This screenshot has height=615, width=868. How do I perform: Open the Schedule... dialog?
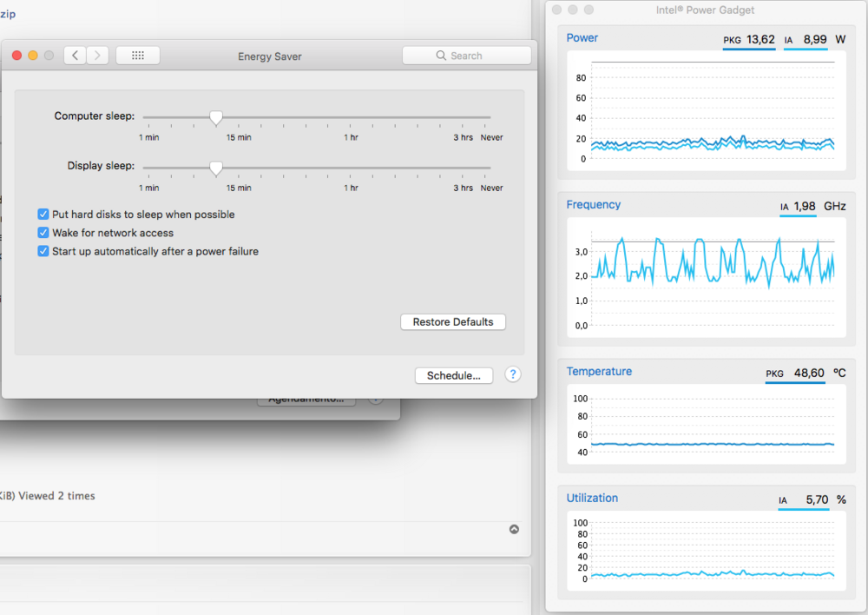coord(453,376)
